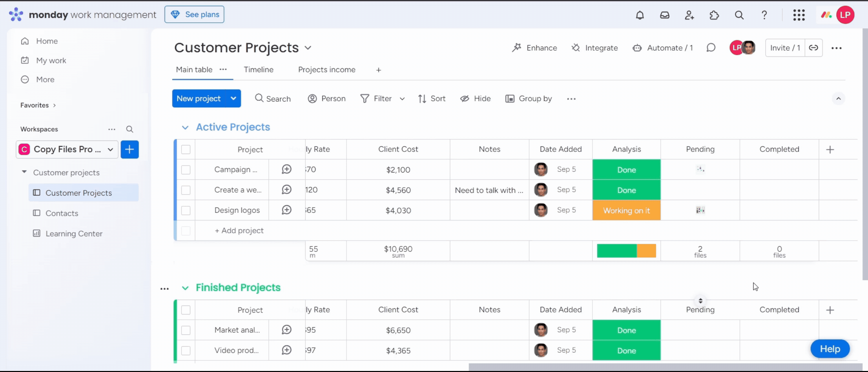Click the Help button
The height and width of the screenshot is (372, 868).
(x=830, y=349)
